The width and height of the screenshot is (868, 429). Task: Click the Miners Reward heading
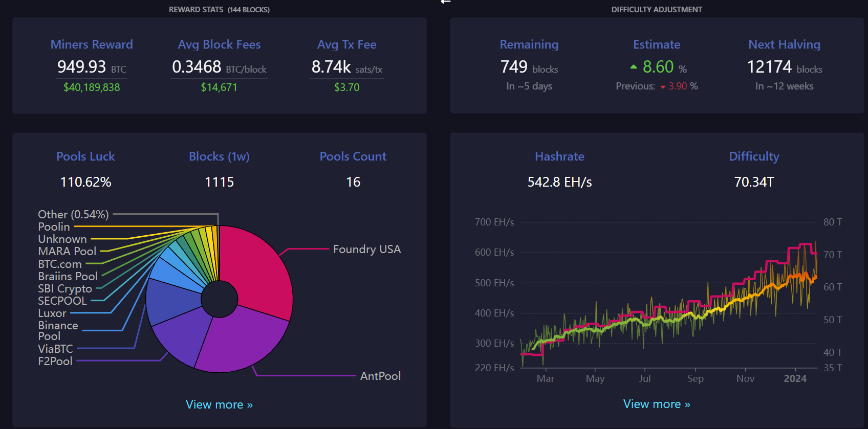92,44
